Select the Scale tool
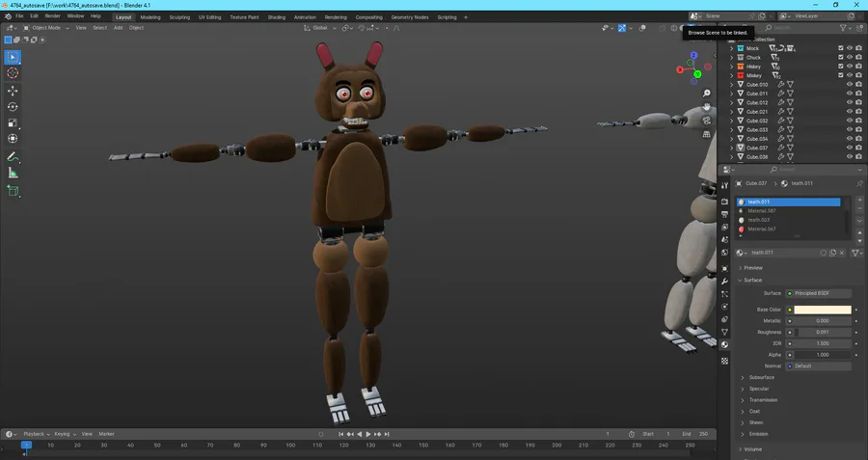Image resolution: width=868 pixels, height=460 pixels. 13,122
